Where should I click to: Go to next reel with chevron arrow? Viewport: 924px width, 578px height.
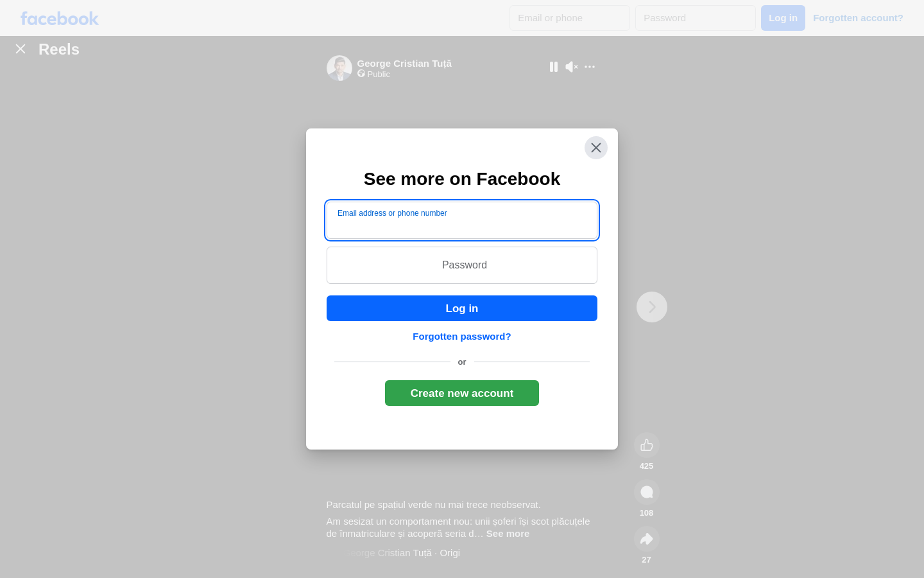pos(652,307)
